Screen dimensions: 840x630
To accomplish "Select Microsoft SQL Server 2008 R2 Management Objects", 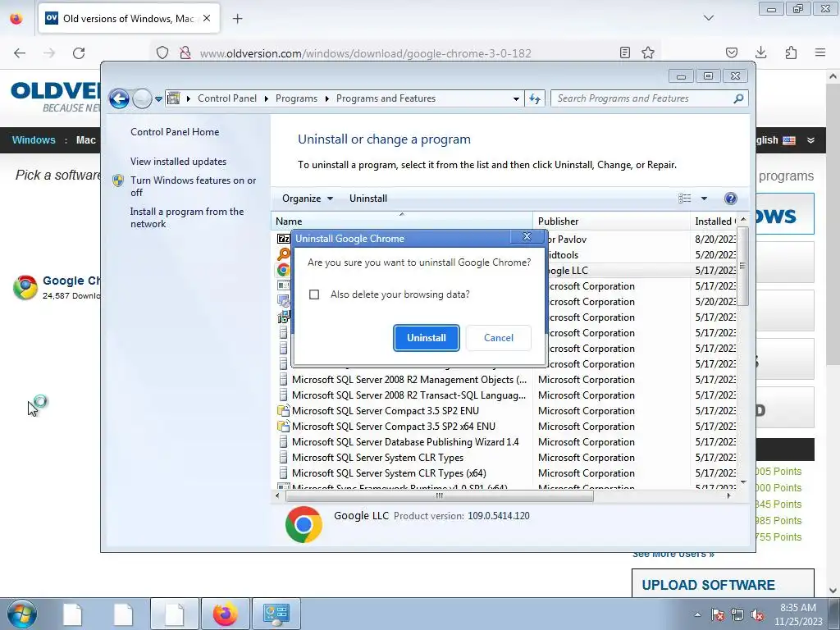I will tap(409, 380).
